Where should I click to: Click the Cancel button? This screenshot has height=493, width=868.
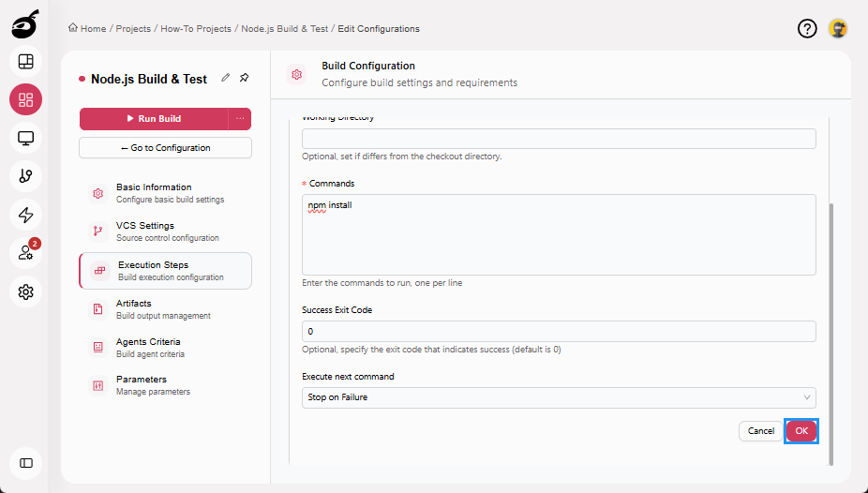tap(760, 431)
